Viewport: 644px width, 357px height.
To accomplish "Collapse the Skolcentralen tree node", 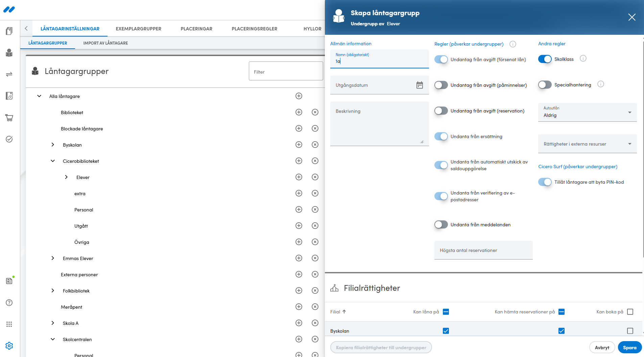I will click(53, 339).
